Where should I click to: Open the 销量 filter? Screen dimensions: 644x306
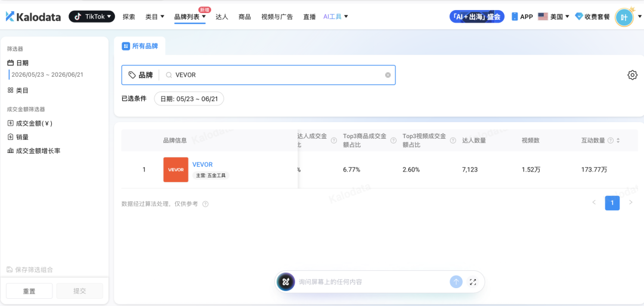coord(18,137)
